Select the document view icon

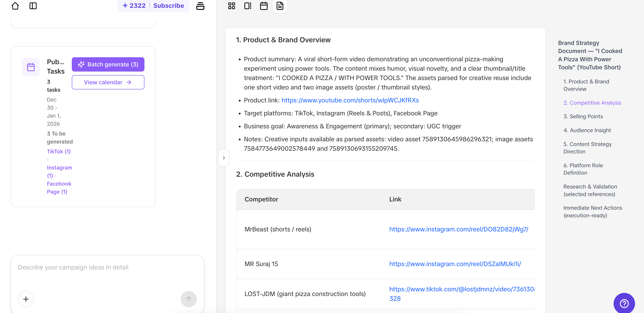click(x=280, y=6)
